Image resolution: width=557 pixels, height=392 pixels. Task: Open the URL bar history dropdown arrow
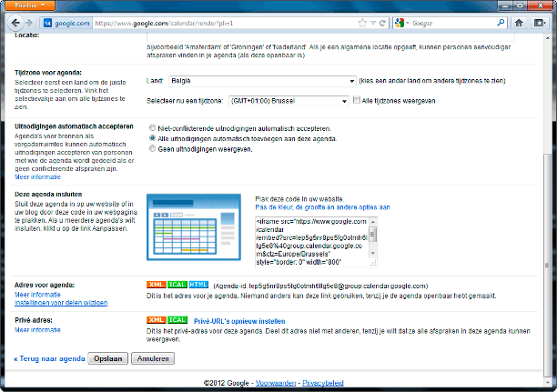point(373,23)
